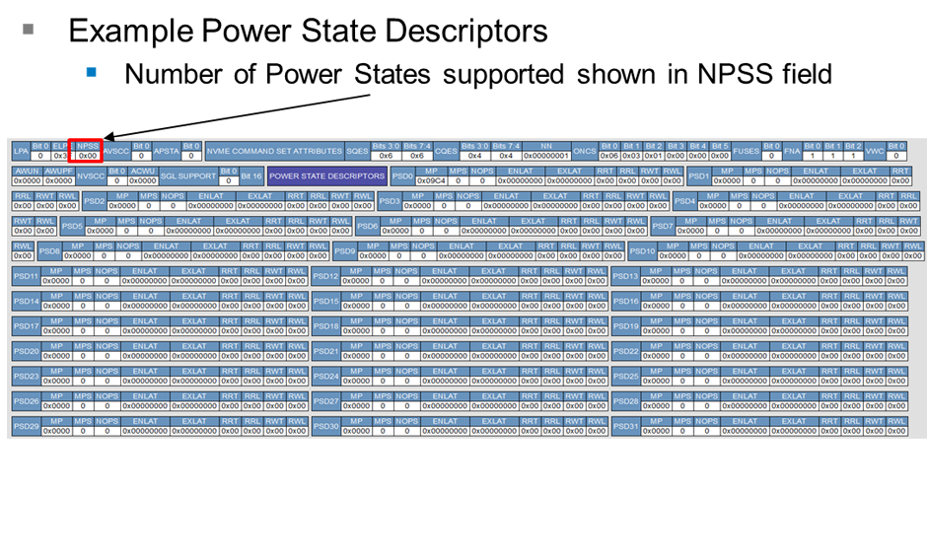Click the PSD21 descriptor label
This screenshot has height=560, width=927.
[326, 351]
